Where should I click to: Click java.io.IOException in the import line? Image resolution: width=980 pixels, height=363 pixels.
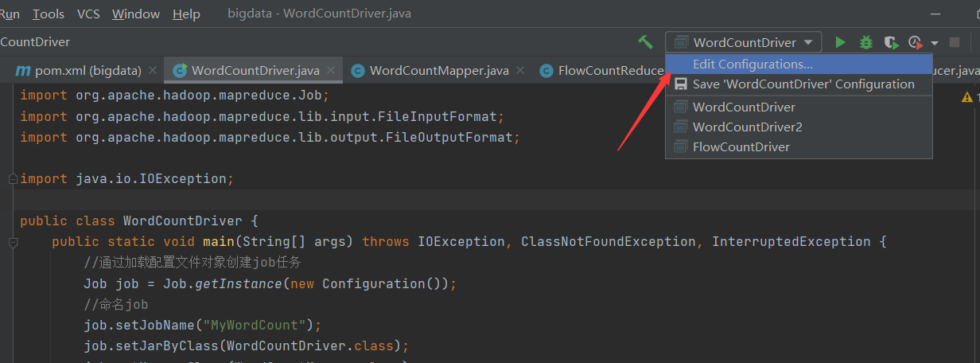tap(151, 179)
